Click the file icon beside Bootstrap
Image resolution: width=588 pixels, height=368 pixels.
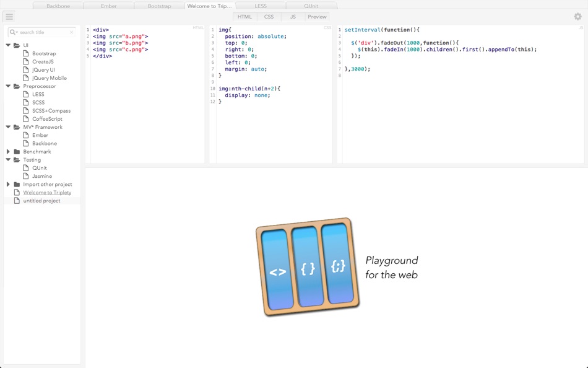25,53
